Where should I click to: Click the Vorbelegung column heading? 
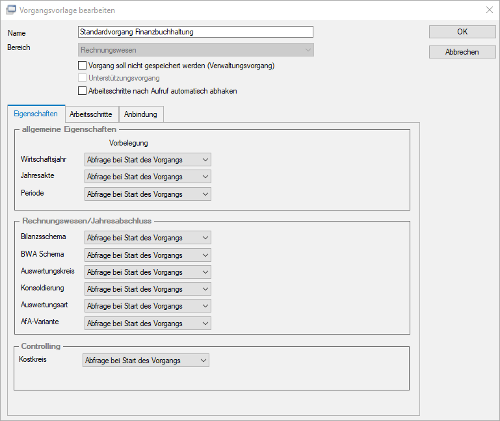point(129,143)
